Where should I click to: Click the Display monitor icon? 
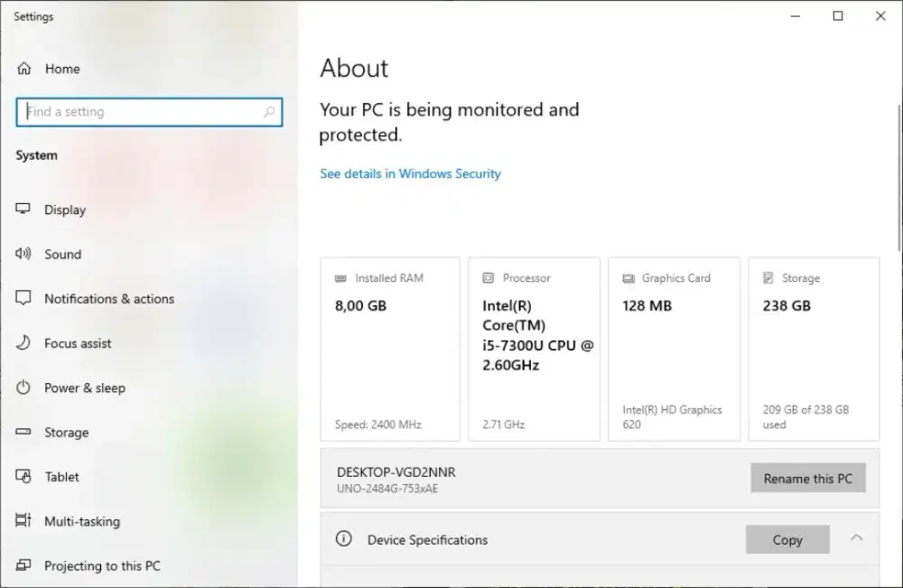pyautogui.click(x=23, y=209)
